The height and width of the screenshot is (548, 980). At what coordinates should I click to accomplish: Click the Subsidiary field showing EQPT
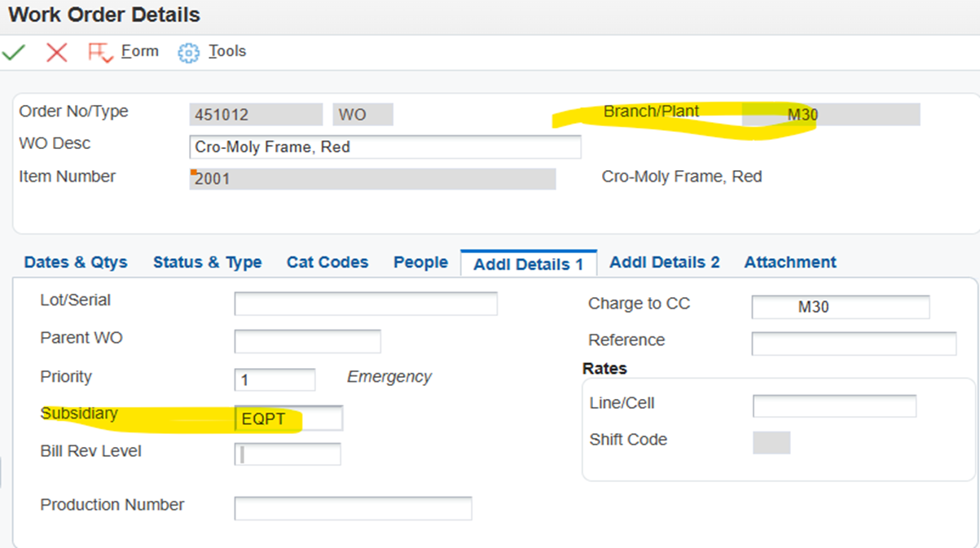(x=287, y=418)
